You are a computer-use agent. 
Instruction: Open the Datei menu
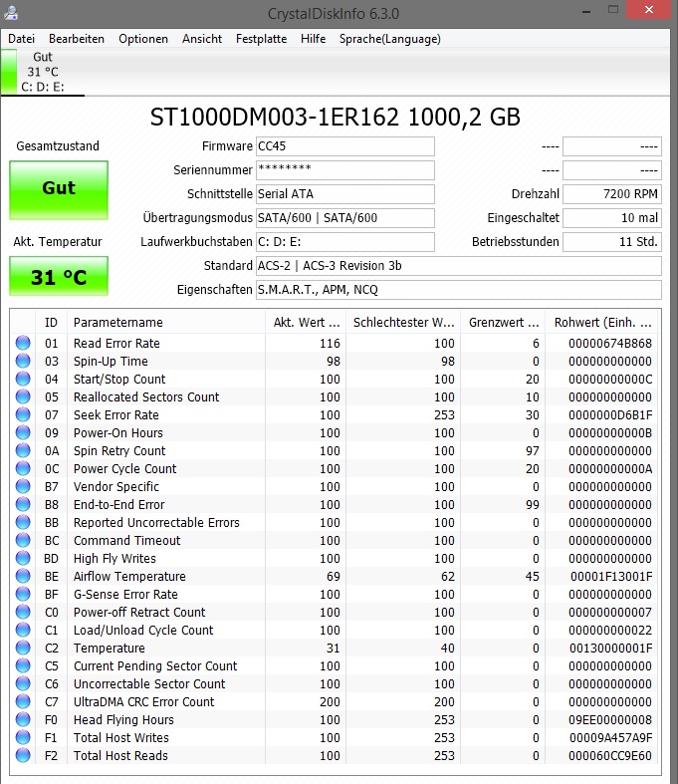pyautogui.click(x=22, y=39)
